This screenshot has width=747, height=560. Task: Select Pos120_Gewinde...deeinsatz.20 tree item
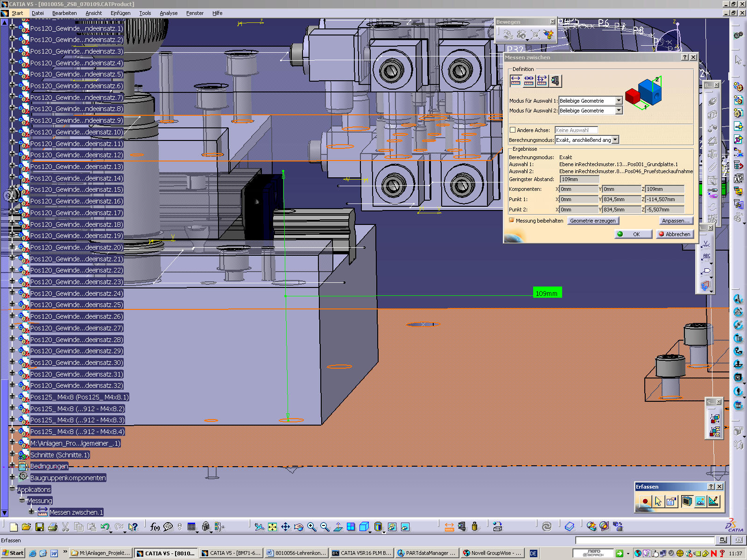coord(77,247)
